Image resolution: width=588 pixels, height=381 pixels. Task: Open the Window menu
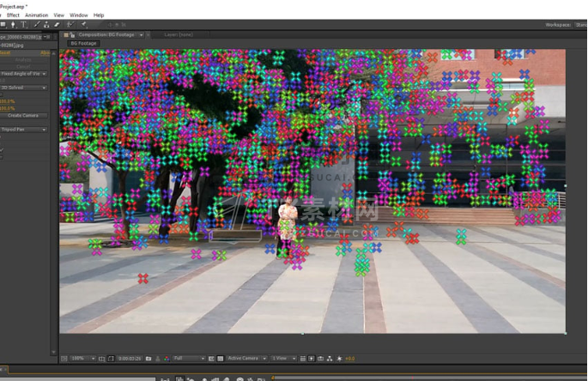point(79,15)
